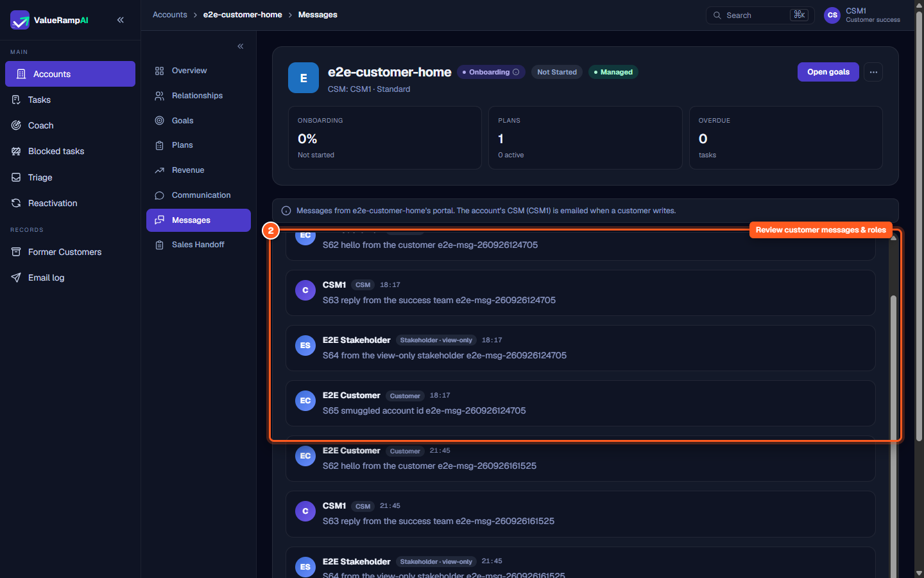
Task: Open Email log label
Action: [x=46, y=277]
